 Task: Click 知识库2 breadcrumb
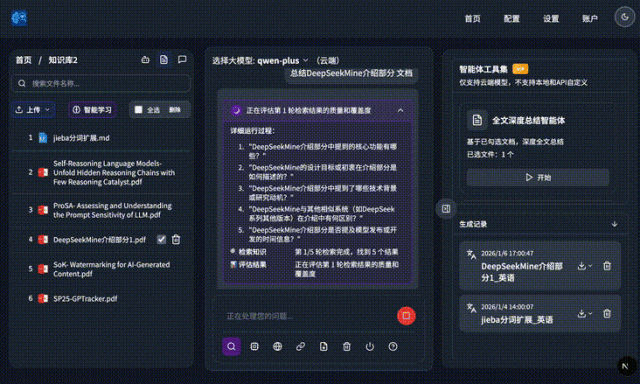(63, 60)
